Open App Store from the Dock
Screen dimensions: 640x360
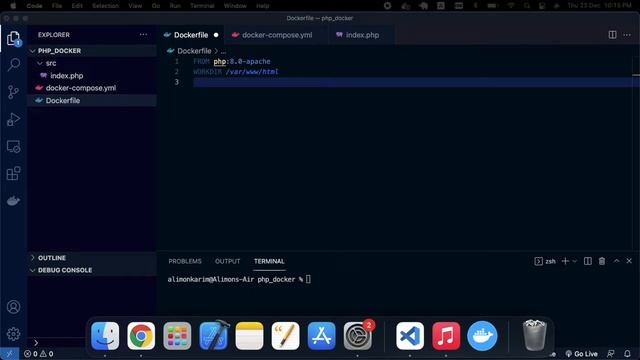pyautogui.click(x=322, y=336)
